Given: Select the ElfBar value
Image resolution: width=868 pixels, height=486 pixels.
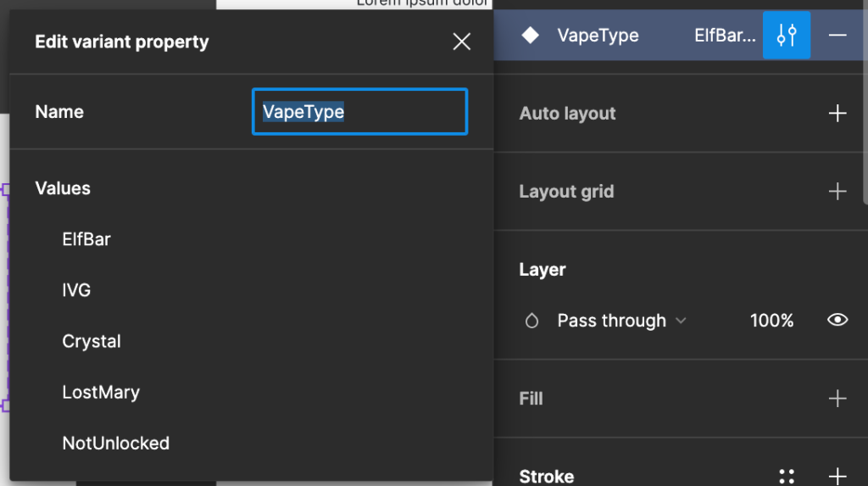Looking at the screenshot, I should click(86, 239).
